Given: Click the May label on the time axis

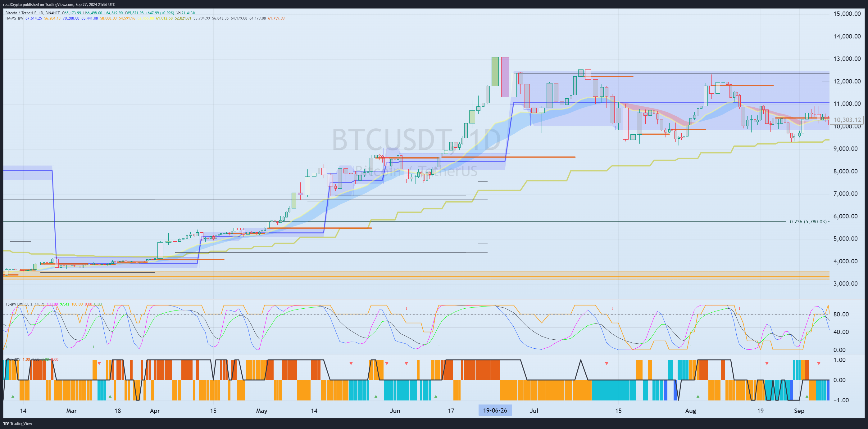Looking at the screenshot, I should coord(262,411).
